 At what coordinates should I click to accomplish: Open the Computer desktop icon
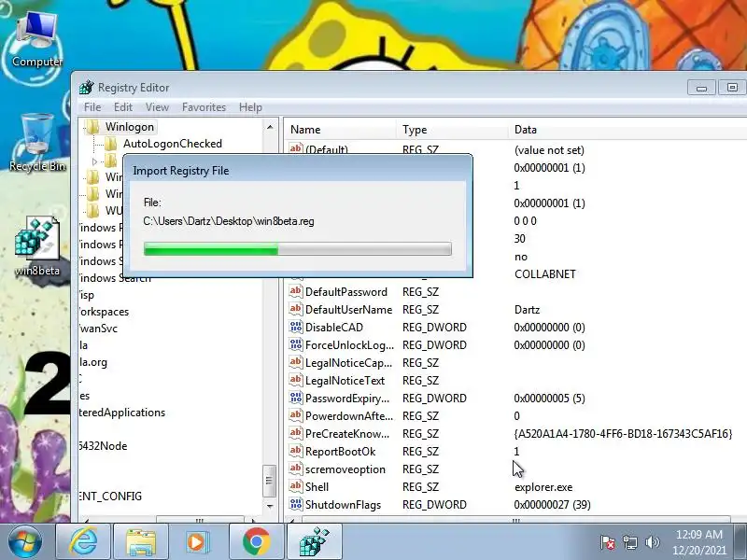[x=36, y=39]
